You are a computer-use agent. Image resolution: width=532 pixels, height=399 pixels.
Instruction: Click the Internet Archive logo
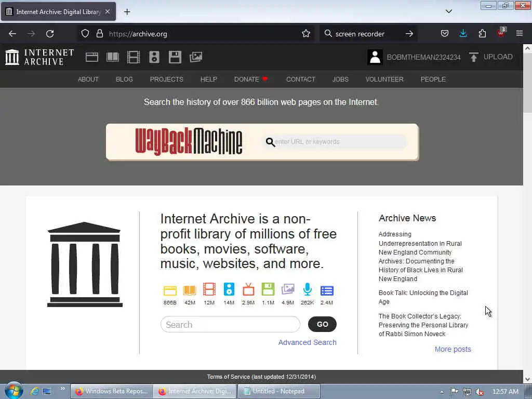[39, 57]
